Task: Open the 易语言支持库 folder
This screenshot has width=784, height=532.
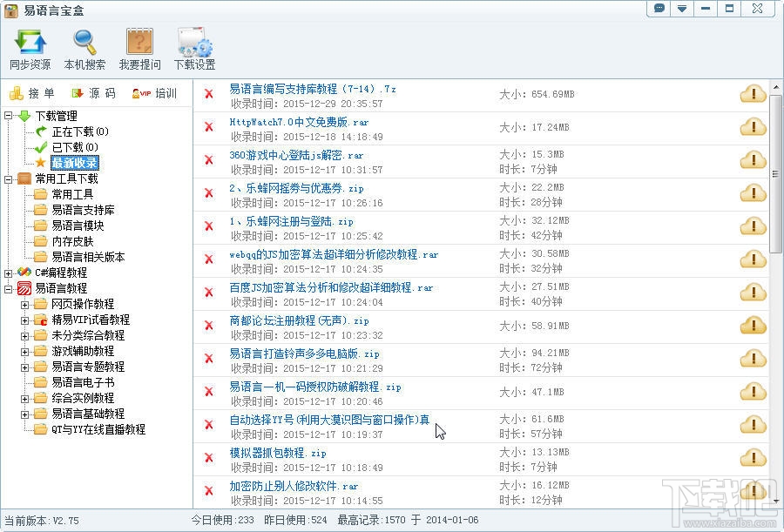Action: pos(83,210)
